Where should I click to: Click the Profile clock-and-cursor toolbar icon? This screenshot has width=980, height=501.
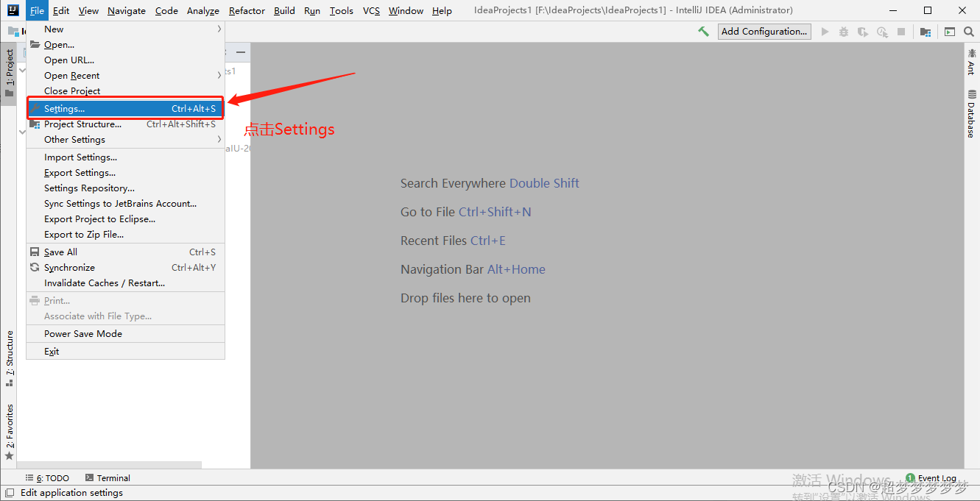click(x=882, y=32)
